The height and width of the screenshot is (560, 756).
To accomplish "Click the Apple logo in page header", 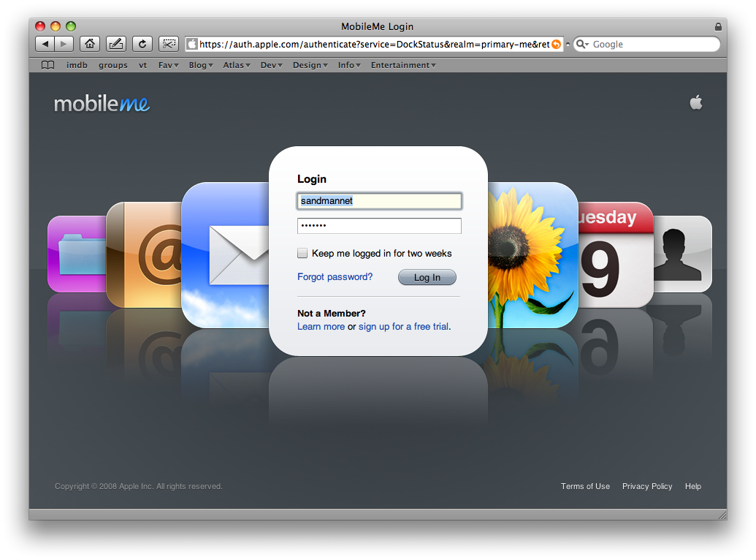I will click(x=695, y=102).
